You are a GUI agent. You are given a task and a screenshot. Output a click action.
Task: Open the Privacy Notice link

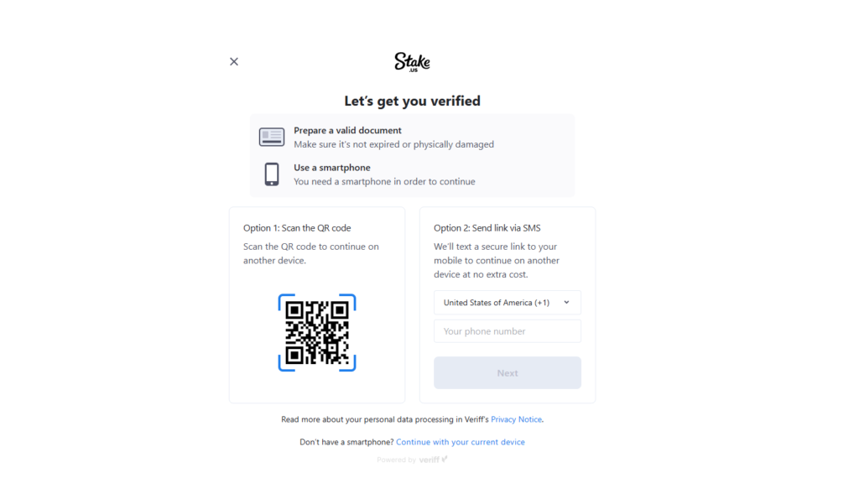coord(516,419)
